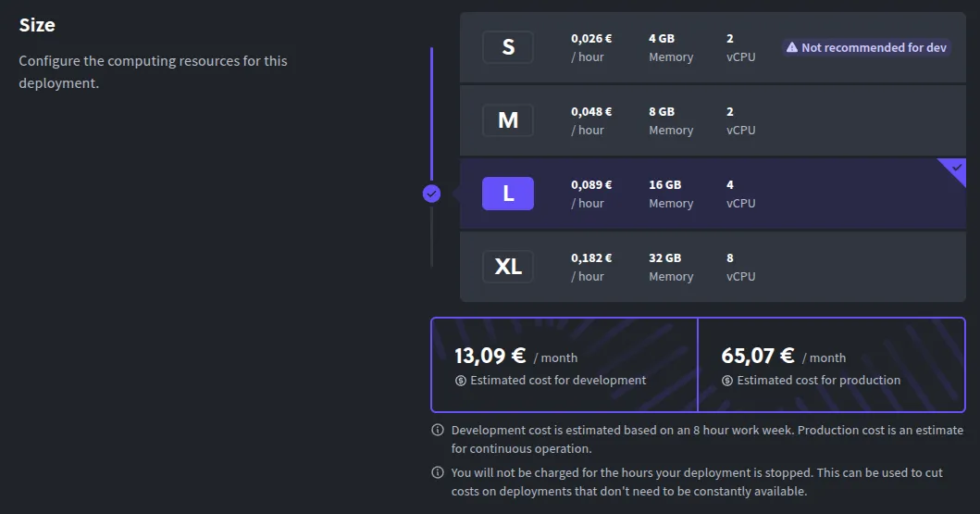This screenshot has width=980, height=514.
Task: Click the Not recommended for dev badge
Action: coord(867,47)
